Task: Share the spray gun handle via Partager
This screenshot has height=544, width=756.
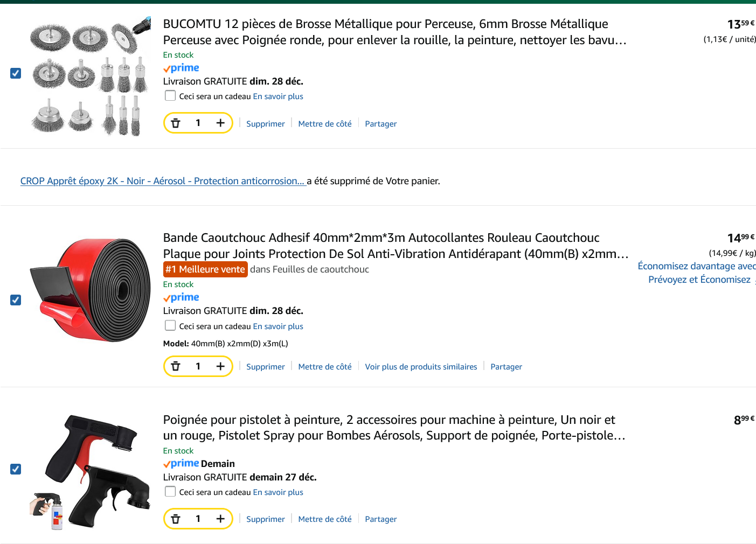Action: tap(380, 519)
